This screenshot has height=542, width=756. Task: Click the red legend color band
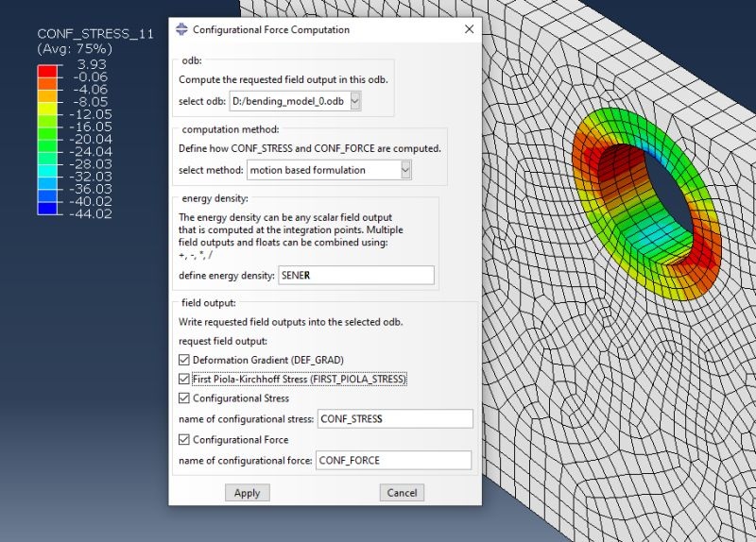(47, 71)
